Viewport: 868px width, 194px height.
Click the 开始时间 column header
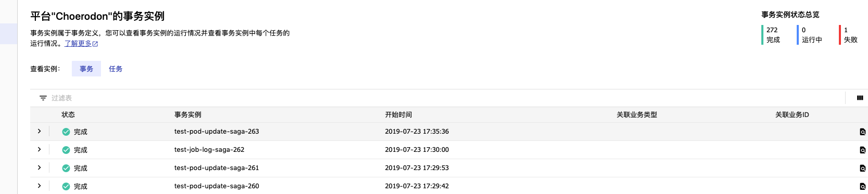pyautogui.click(x=399, y=115)
